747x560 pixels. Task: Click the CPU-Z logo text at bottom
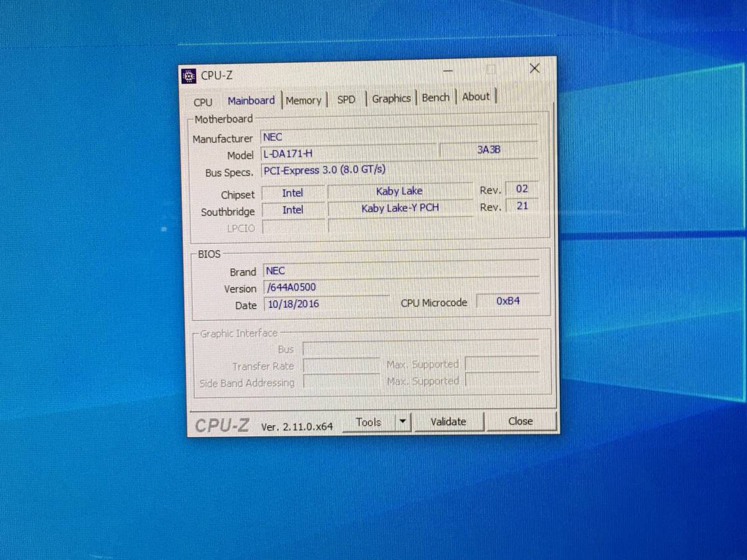(222, 426)
